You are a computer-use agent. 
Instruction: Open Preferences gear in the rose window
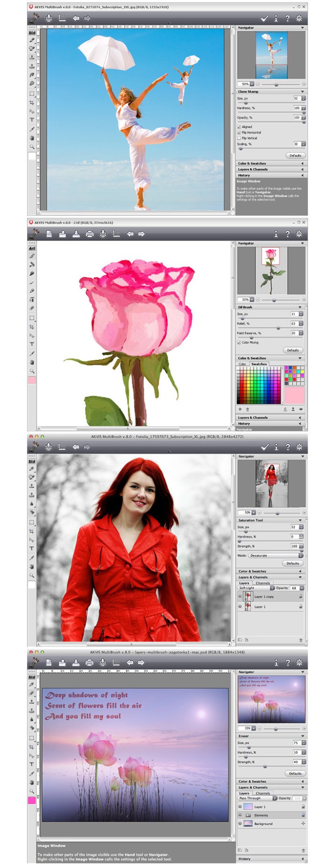299,234
